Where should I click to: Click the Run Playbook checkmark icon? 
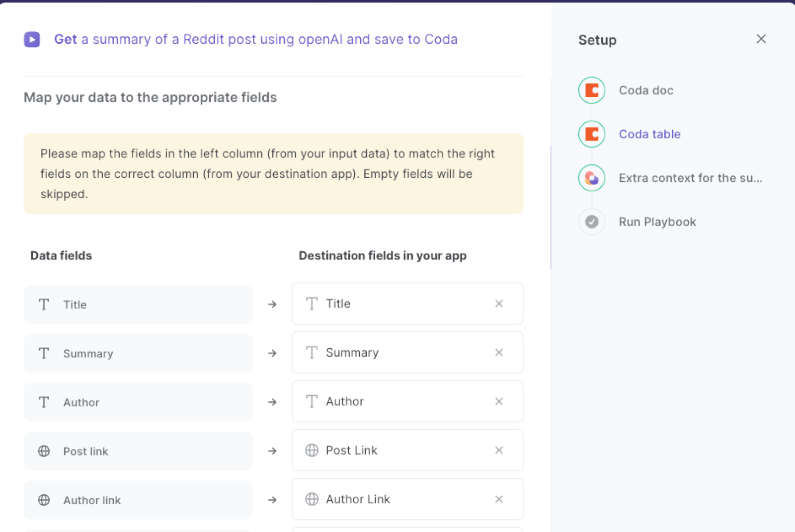click(x=591, y=222)
